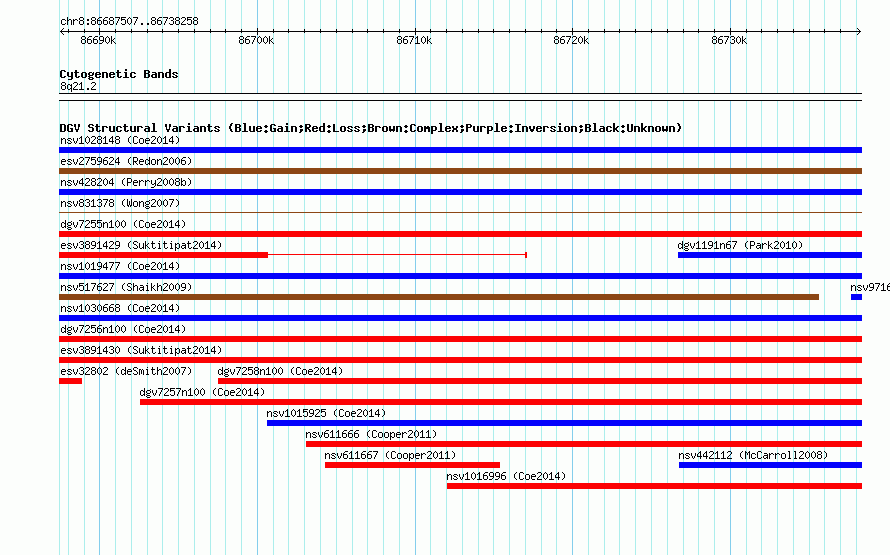The width and height of the screenshot is (890, 555).
Task: Click the thick red esv3891429 bar segment
Action: [163, 255]
